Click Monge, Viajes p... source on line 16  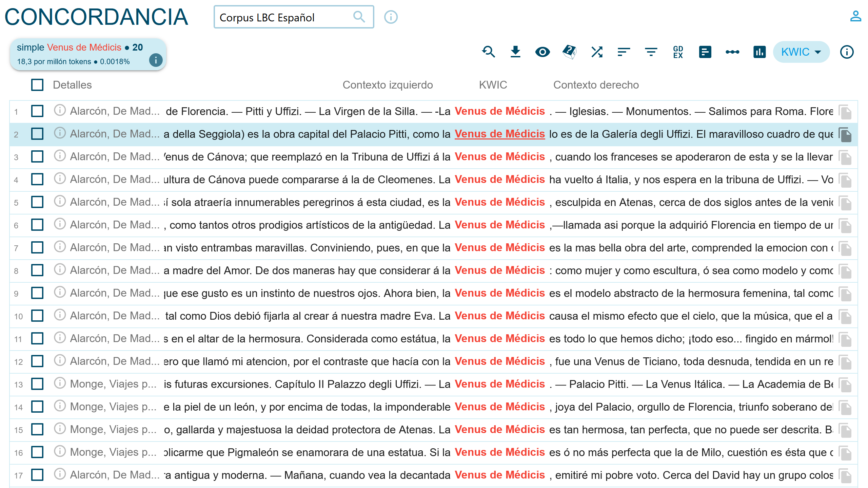click(113, 452)
